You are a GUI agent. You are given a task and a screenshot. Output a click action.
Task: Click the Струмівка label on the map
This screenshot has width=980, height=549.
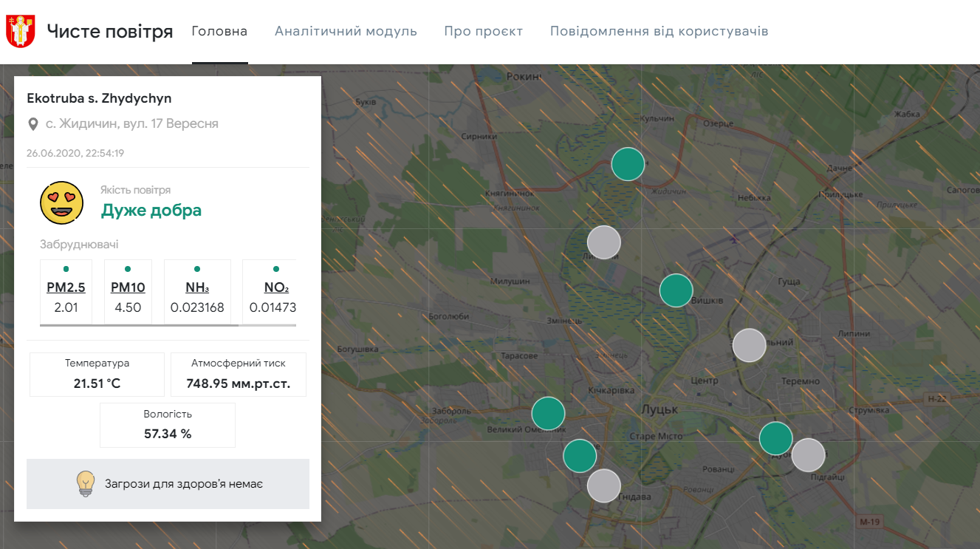pos(871,409)
